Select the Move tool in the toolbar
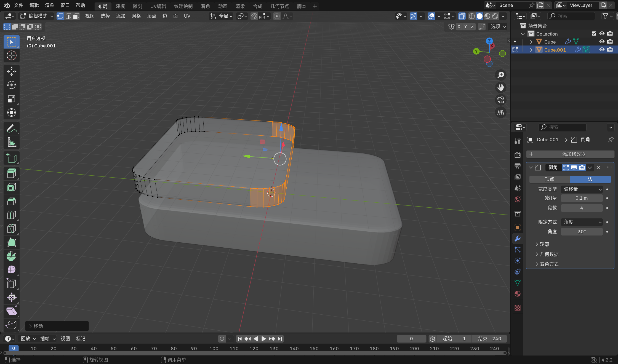Screen dimensions: 618x364 11,71
